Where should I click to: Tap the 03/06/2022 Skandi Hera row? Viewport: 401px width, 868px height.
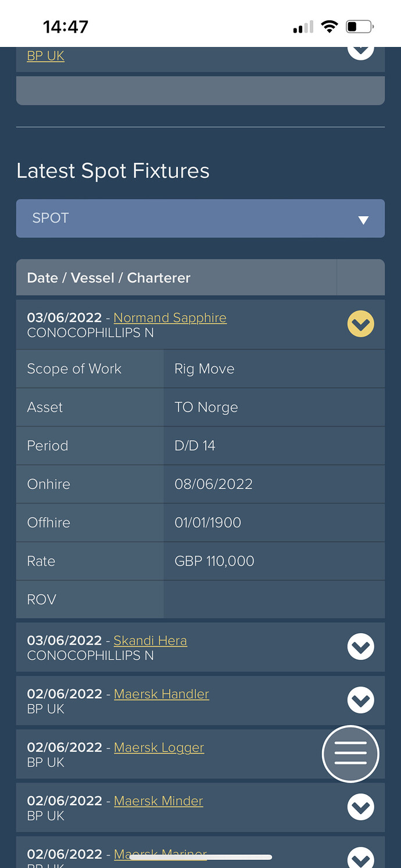click(x=201, y=647)
